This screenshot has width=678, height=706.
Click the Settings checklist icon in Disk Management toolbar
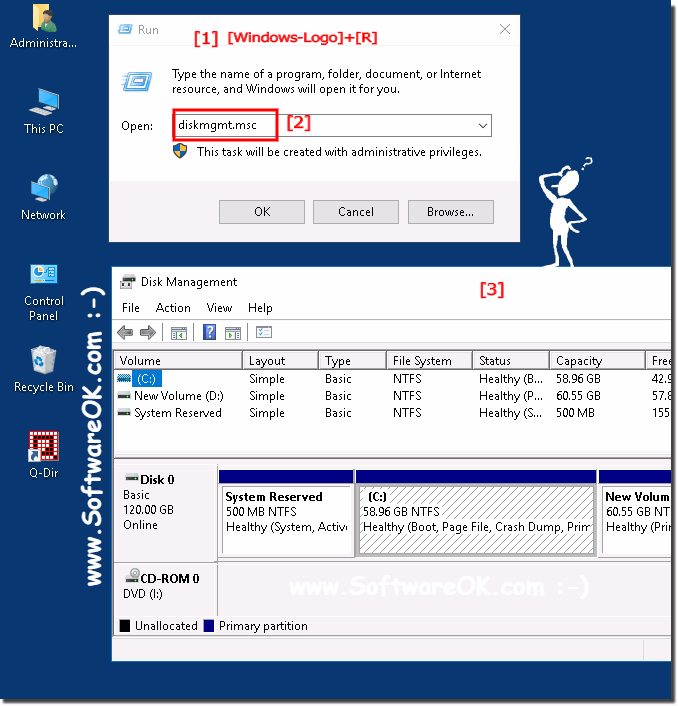point(264,332)
